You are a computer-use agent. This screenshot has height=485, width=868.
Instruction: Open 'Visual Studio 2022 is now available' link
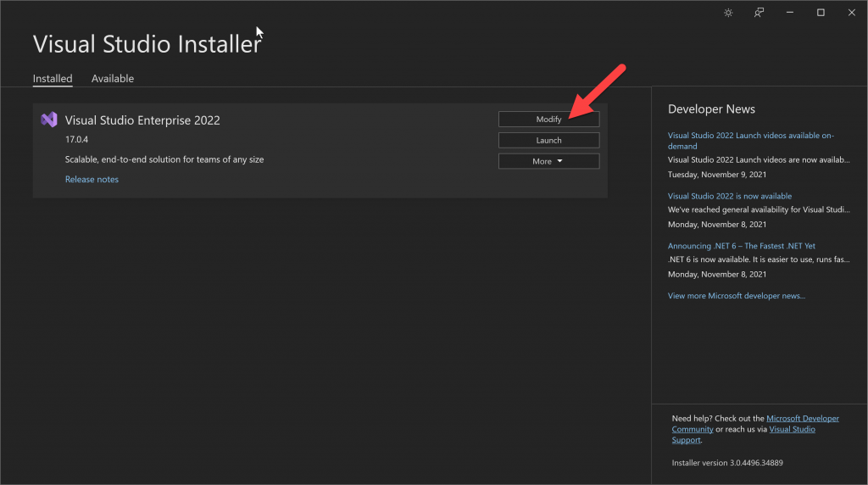click(x=730, y=196)
